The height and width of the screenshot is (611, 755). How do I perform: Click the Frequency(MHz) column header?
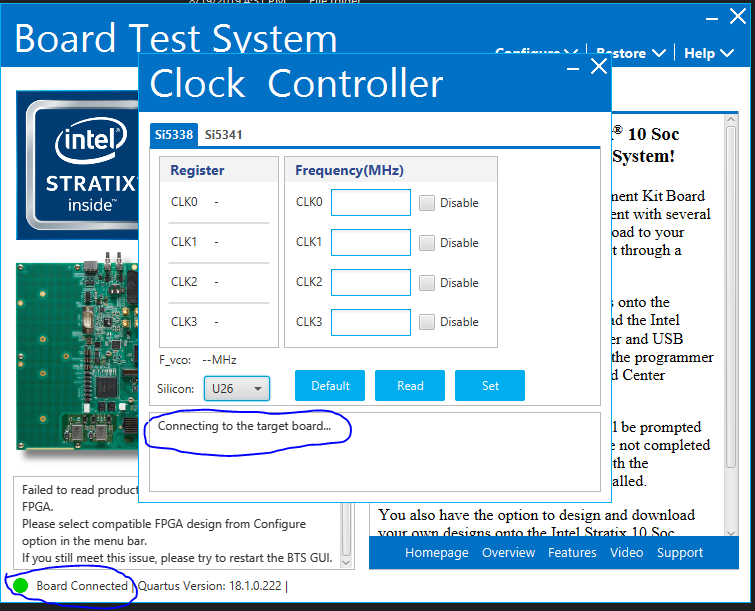point(349,170)
